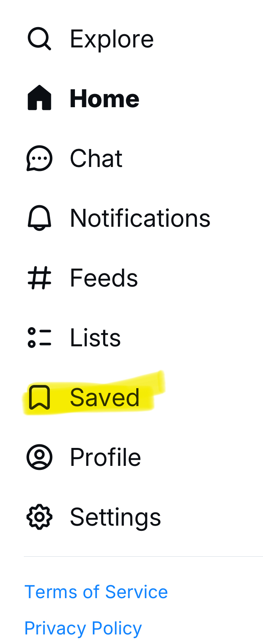Click the bookmark Saved icon
Viewport: 263px width, 644px height.
pyautogui.click(x=39, y=397)
